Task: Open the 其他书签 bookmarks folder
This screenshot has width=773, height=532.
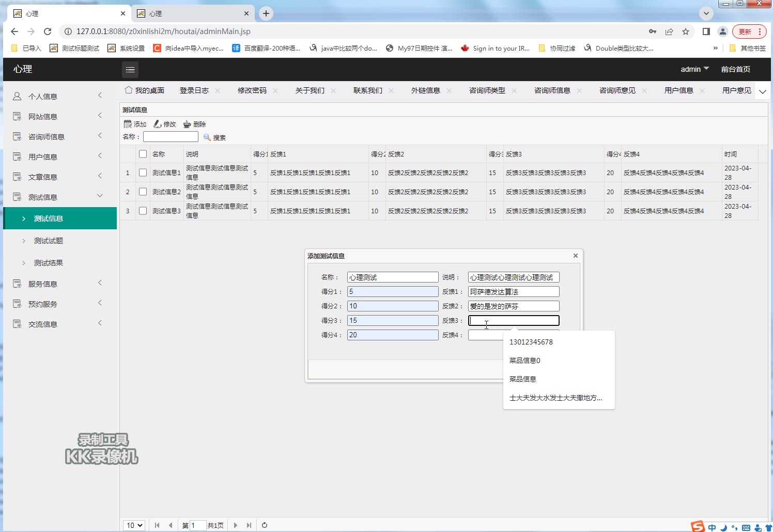Action: tap(747, 48)
